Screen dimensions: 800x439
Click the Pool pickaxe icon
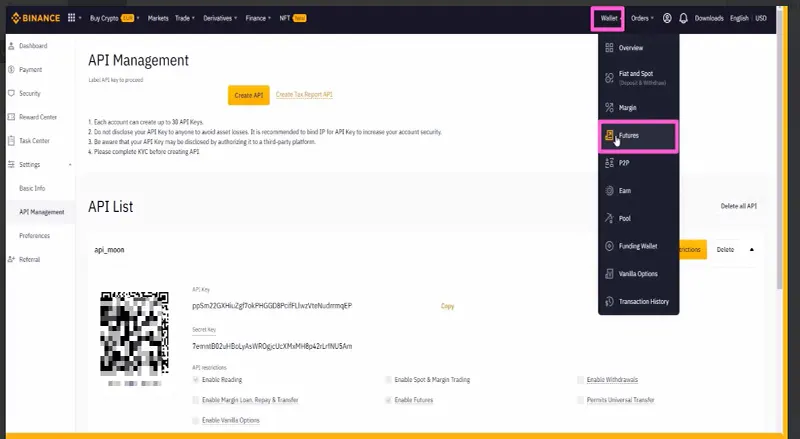[609, 218]
